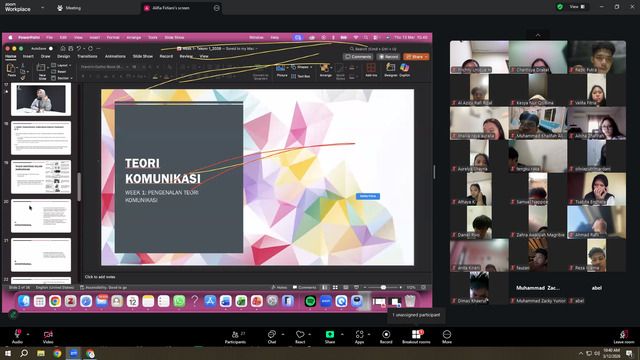Click the Text Box tool

(x=301, y=76)
